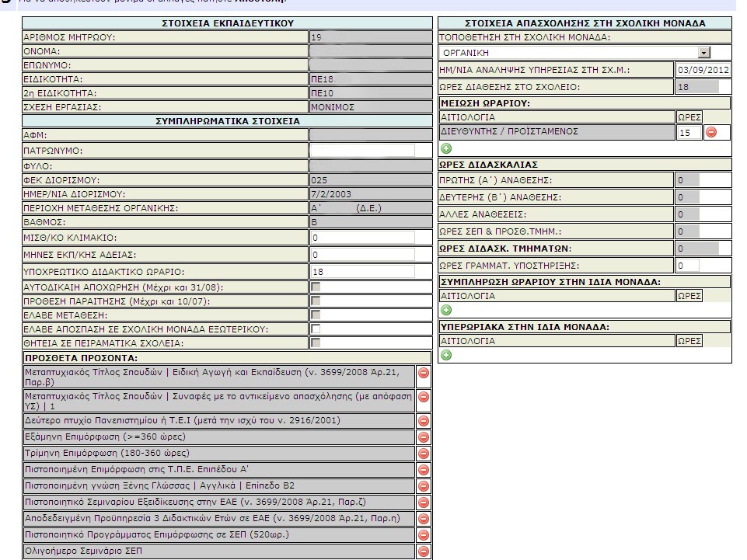Focus the ΩΡΕΣ ΓΡΑΜΜΑΤ. ΥΠΟΣΤΗΡΙΞΗΣ hours field

(687, 266)
